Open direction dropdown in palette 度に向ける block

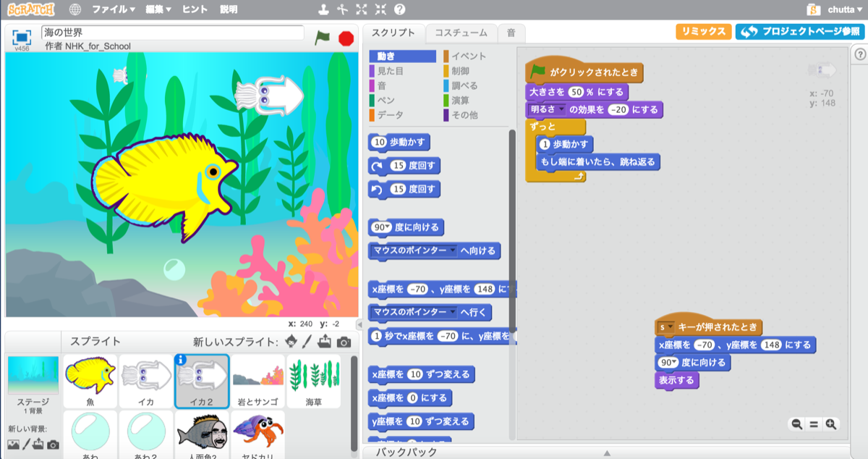[388, 227]
